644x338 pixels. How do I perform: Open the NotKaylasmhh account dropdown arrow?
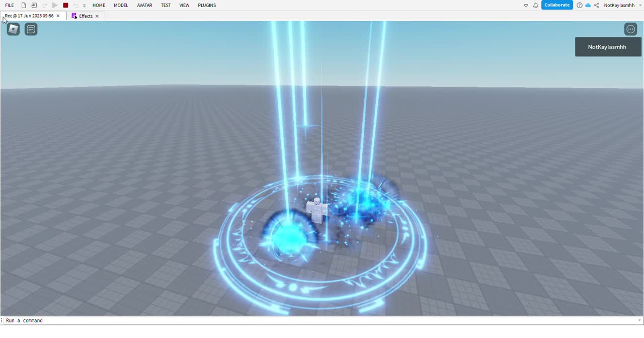(x=639, y=5)
